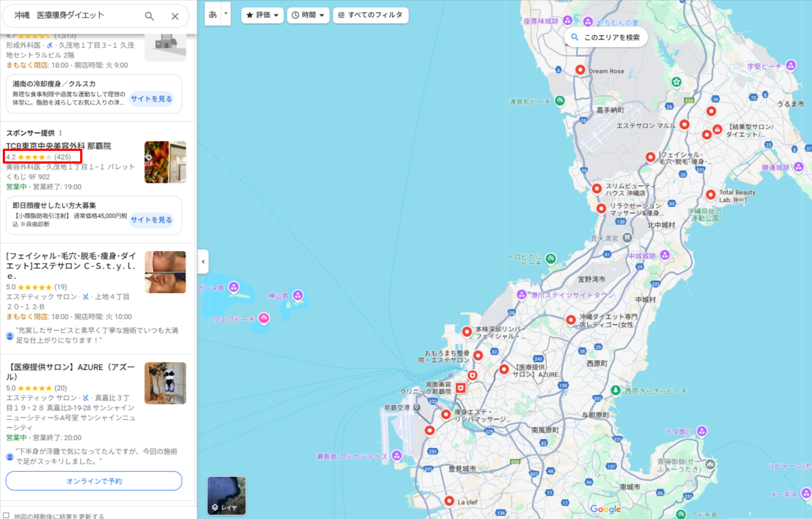Click the スリムビューティハウス 沖縄店 pin
Image resolution: width=812 pixels, height=519 pixels.
click(x=596, y=188)
